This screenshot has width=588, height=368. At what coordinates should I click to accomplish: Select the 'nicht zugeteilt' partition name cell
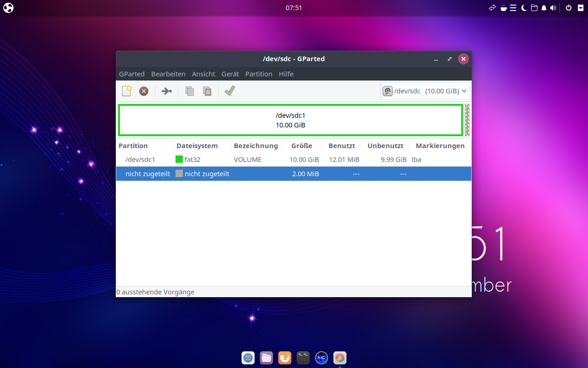coord(147,173)
